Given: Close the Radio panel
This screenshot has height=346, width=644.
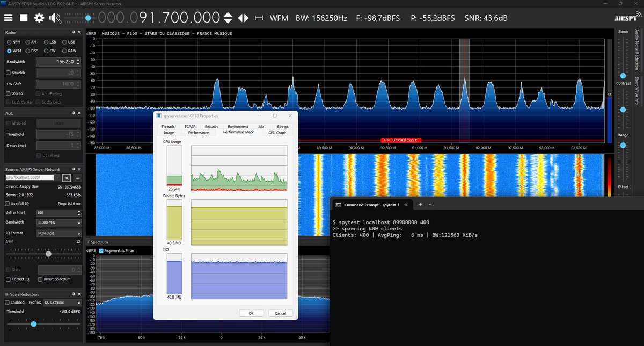Looking at the screenshot, I should click(x=78, y=32).
